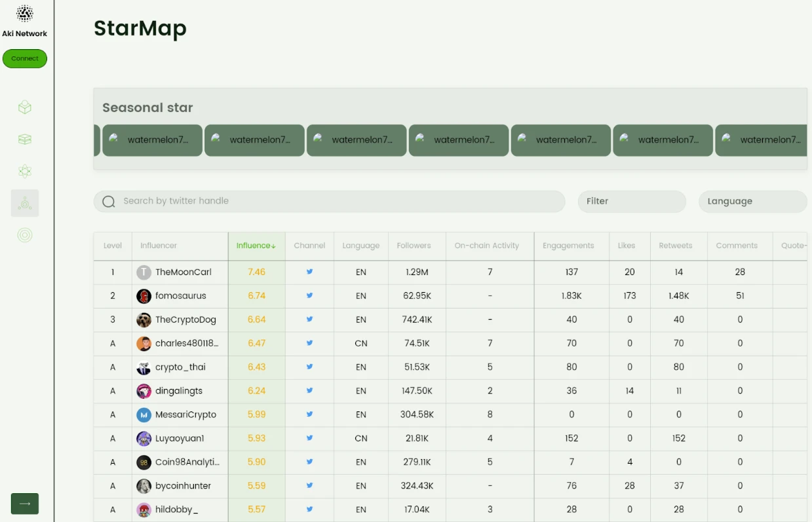The image size is (812, 522).
Task: Open TheCryptoDog influencer profile
Action: [185, 320]
